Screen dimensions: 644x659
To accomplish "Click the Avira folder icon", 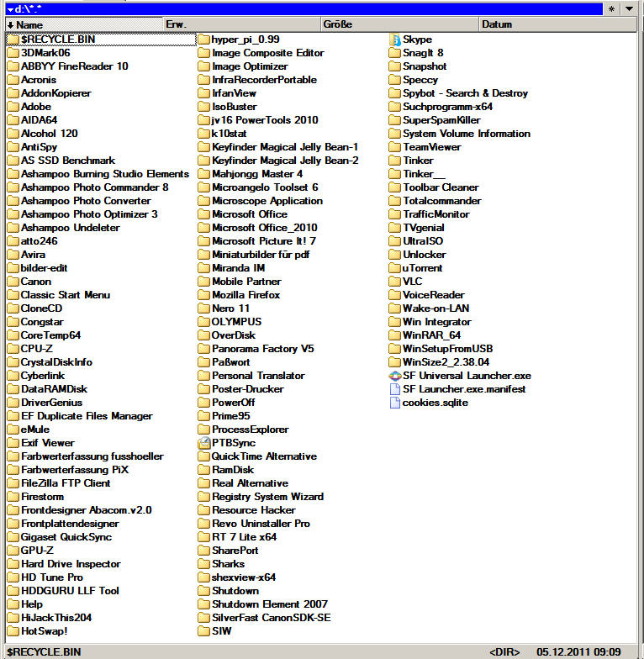I will [13, 255].
